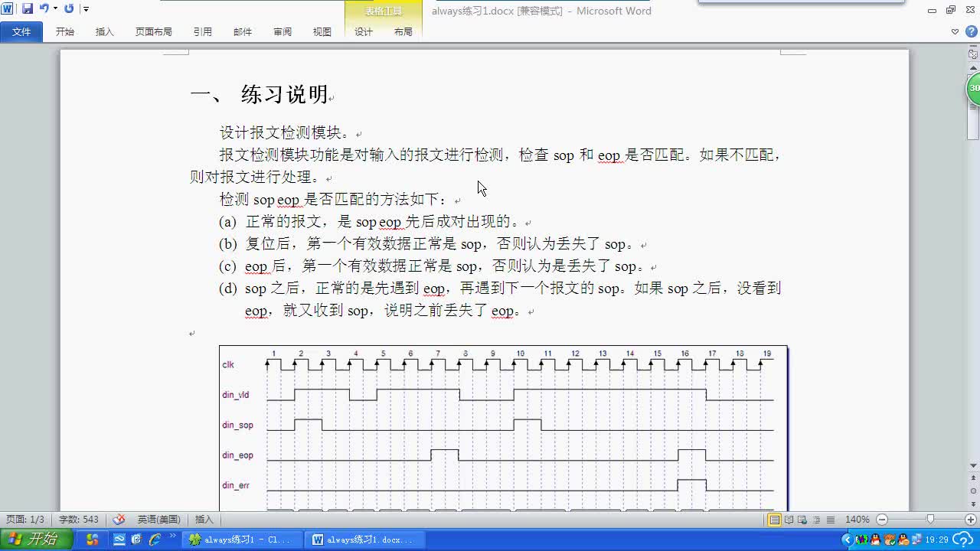980x551 pixels.
Task: Click the Next Page browse button
Action: pos(973,503)
